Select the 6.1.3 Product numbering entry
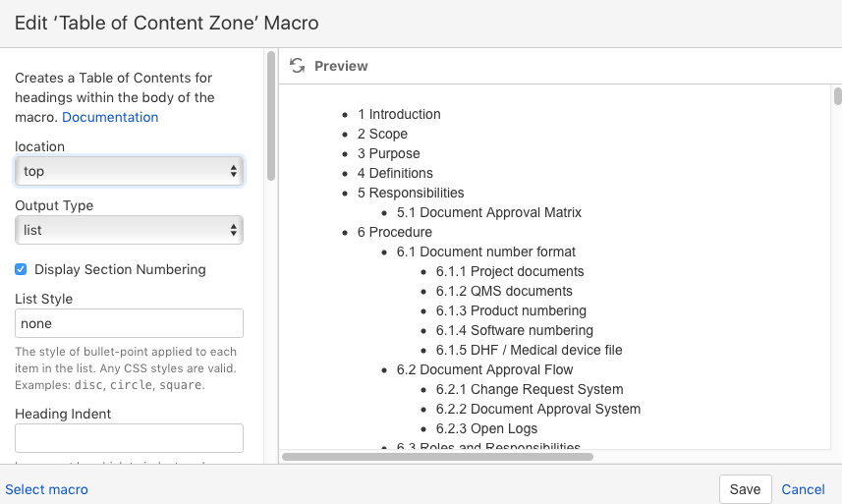The image size is (842, 504). pyautogui.click(x=511, y=310)
